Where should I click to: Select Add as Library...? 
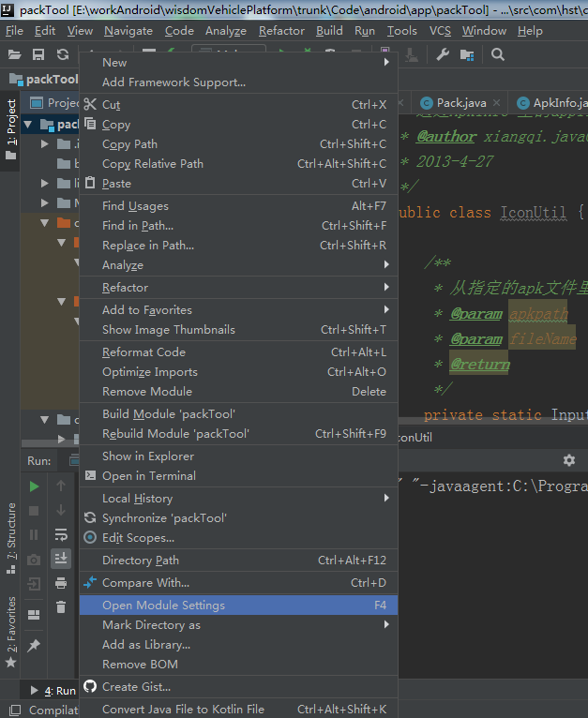(x=238, y=645)
